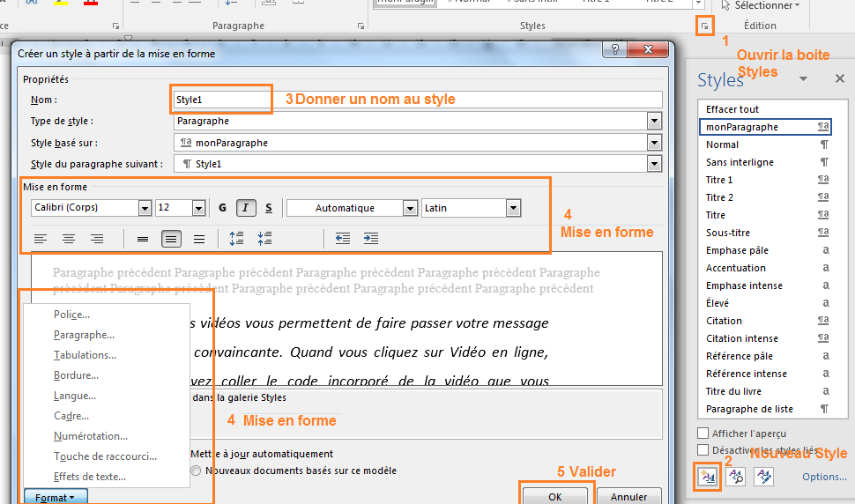
Task: Choose Numérotation... from Format menu
Action: click(x=91, y=436)
